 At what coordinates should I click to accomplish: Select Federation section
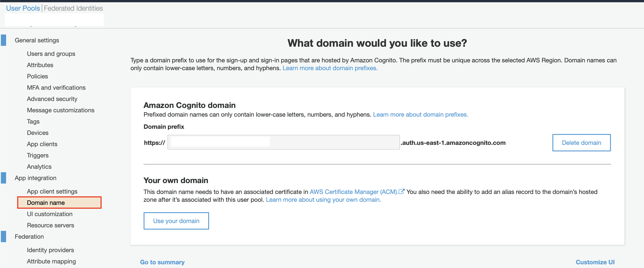[x=29, y=237]
